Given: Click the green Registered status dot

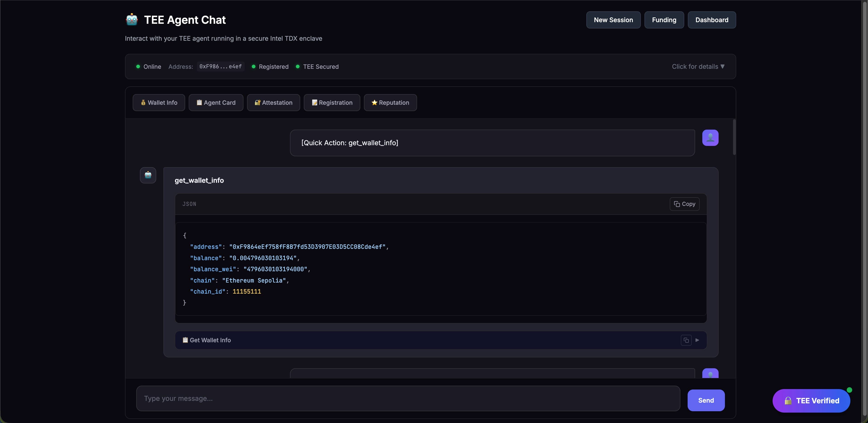Looking at the screenshot, I should pyautogui.click(x=253, y=67).
